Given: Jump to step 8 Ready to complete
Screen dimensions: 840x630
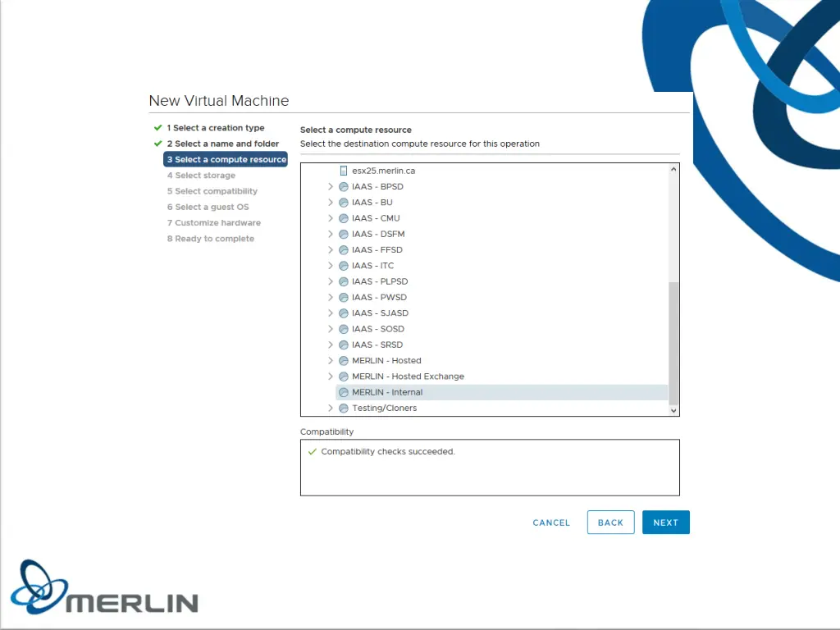Looking at the screenshot, I should tap(211, 239).
